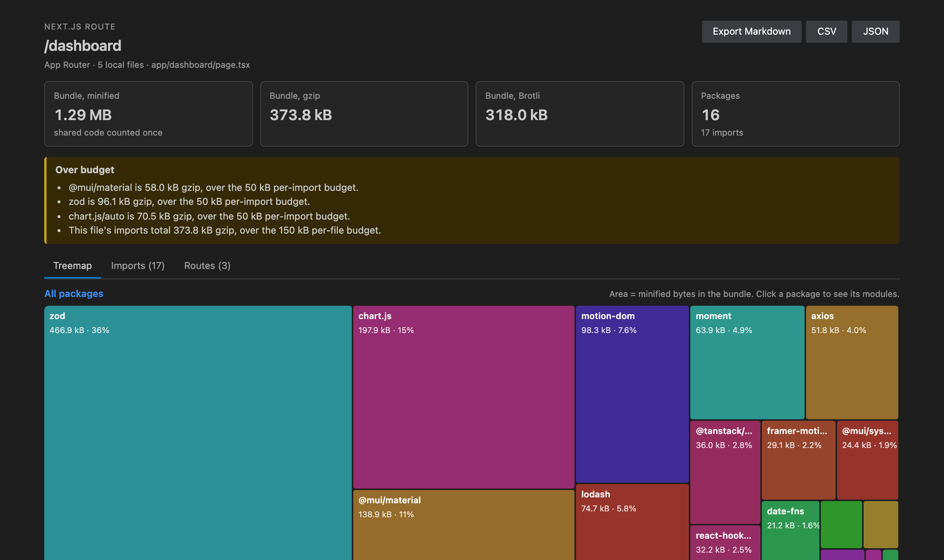Click the Bundle, gzip 373.8 kB card

(364, 113)
